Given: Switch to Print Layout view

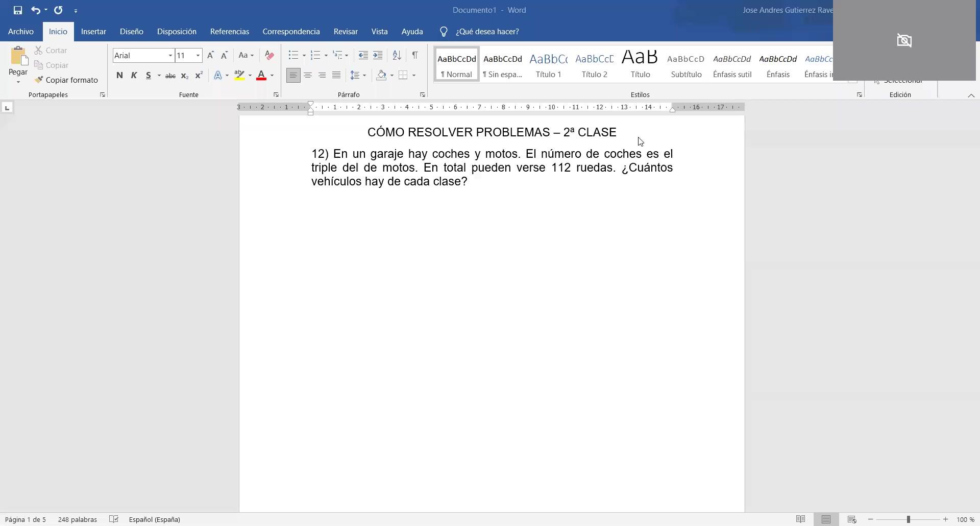Looking at the screenshot, I should [826, 519].
